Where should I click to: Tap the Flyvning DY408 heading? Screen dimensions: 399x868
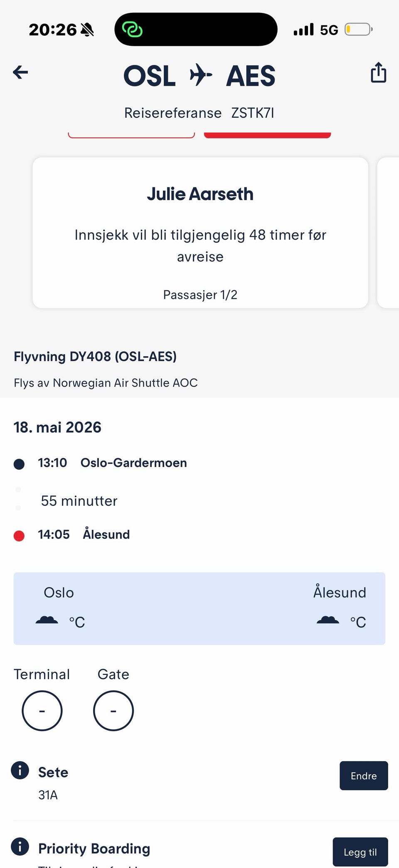coord(95,357)
